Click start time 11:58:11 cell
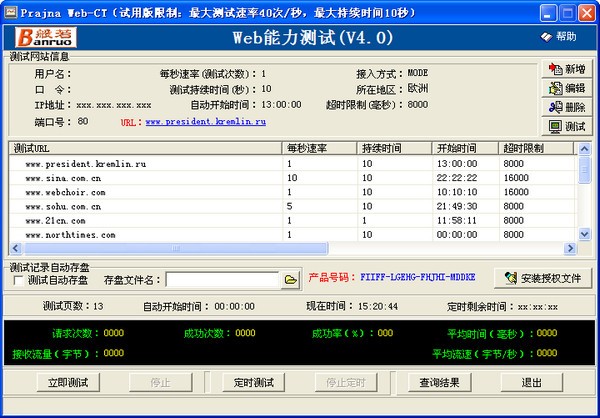600x418 pixels. click(457, 220)
